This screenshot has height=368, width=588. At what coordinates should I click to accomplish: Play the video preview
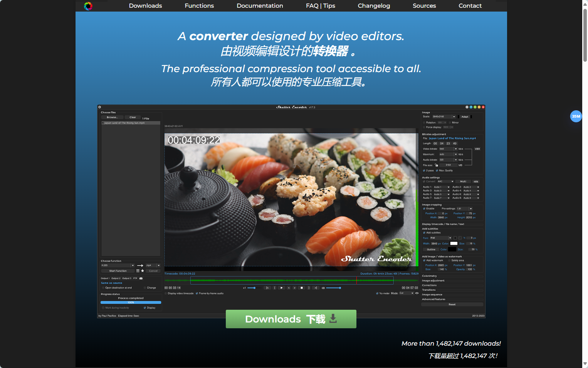click(x=282, y=288)
